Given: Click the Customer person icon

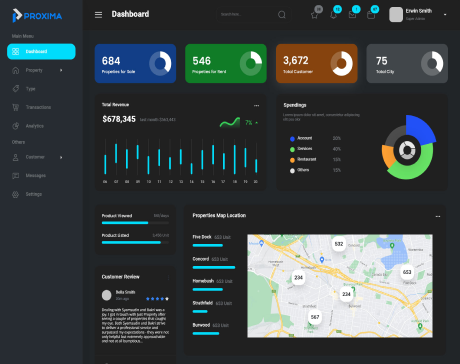Looking at the screenshot, I should pyautogui.click(x=15, y=157).
